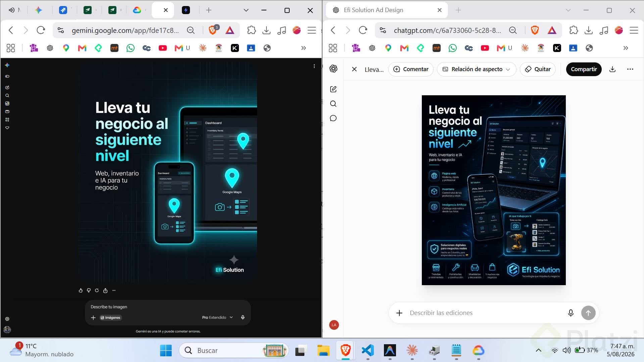This screenshot has height=362, width=644.
Task: Click the Compartir button
Action: 584,69
